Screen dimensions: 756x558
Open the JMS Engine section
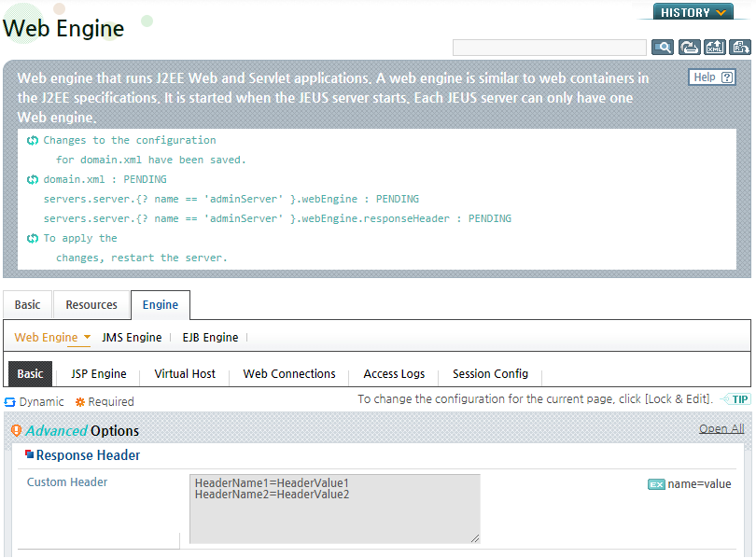pos(132,337)
